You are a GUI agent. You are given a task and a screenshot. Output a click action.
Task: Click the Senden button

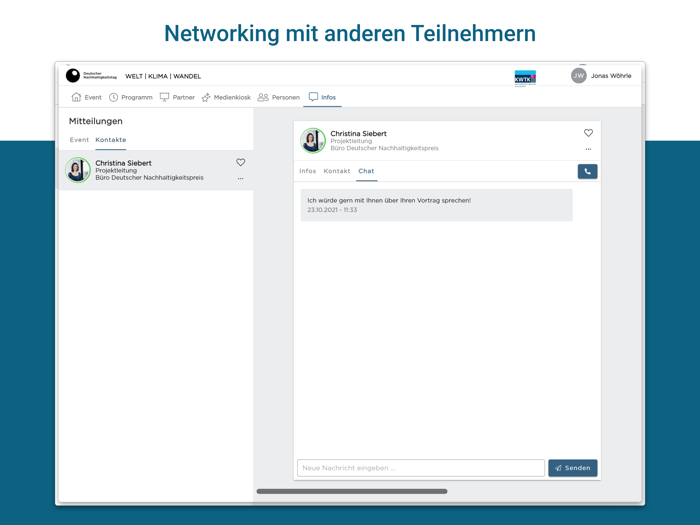tap(573, 468)
